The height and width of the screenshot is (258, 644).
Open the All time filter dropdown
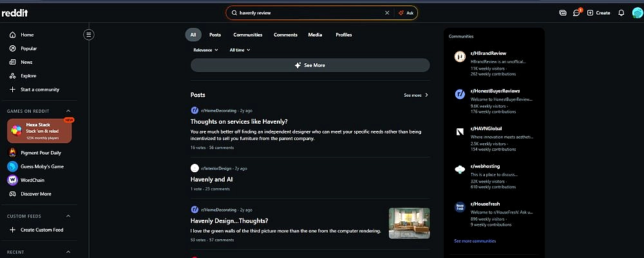(240, 50)
